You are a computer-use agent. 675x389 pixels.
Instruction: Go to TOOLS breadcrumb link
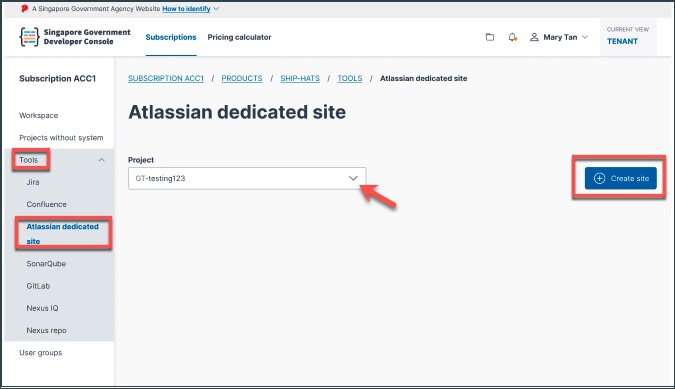(x=350, y=78)
